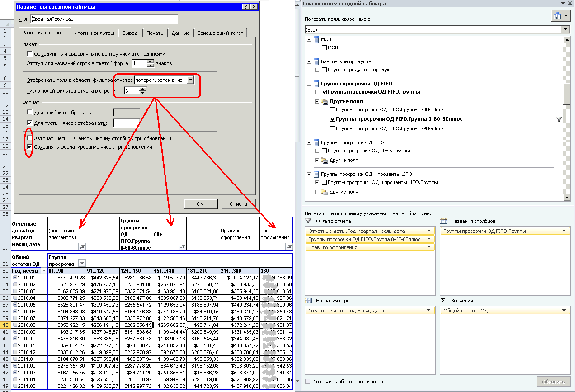Uncheck 'Группы просрочки ОД FIFO.Группы' checkbox

324,92
